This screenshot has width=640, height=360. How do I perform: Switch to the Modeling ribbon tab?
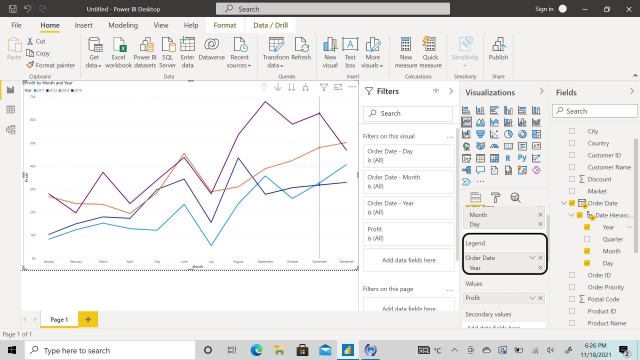coord(123,25)
